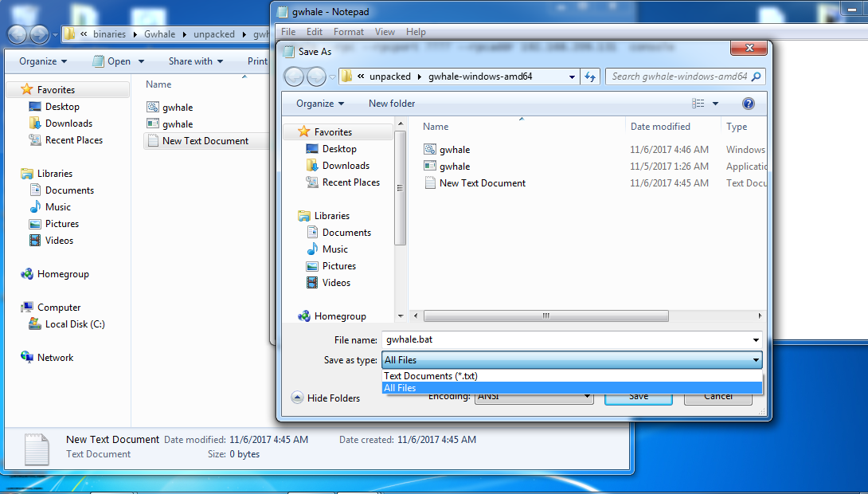
Task: Click right scroll arrow of file list scrollbar
Action: pos(760,316)
